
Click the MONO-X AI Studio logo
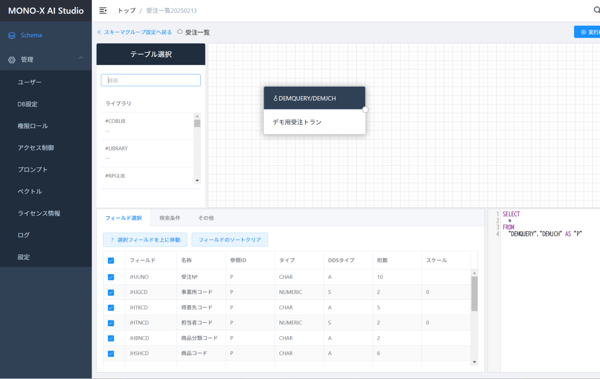click(x=46, y=11)
